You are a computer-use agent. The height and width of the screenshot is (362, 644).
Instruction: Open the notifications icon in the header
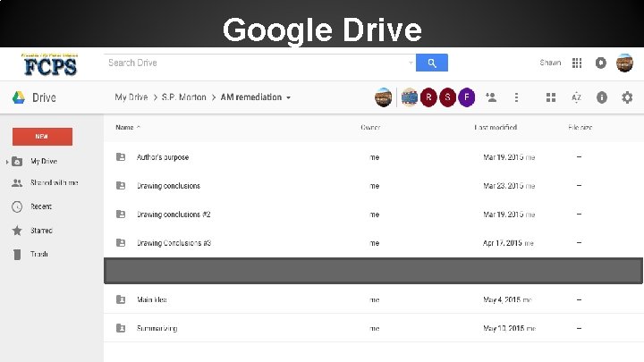click(x=600, y=63)
